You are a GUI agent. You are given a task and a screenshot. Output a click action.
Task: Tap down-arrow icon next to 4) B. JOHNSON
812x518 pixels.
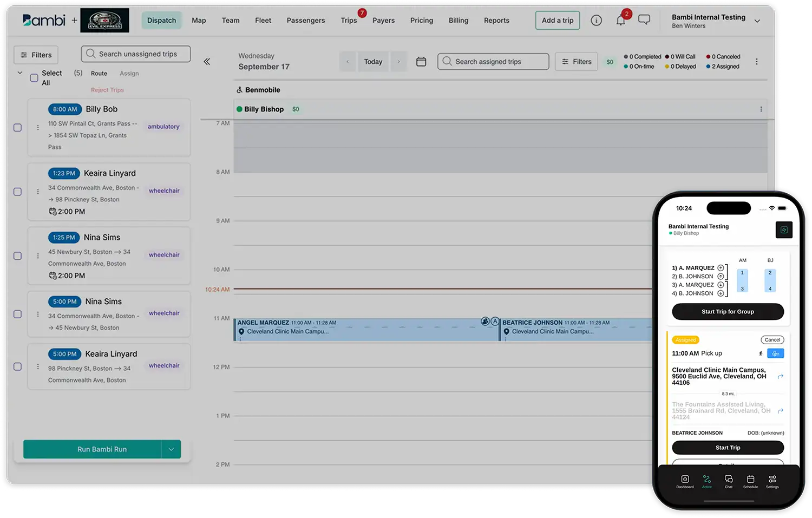pos(721,293)
